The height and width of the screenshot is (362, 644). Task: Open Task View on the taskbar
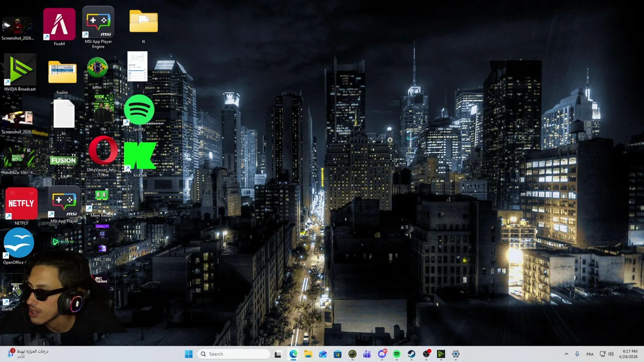[278, 354]
